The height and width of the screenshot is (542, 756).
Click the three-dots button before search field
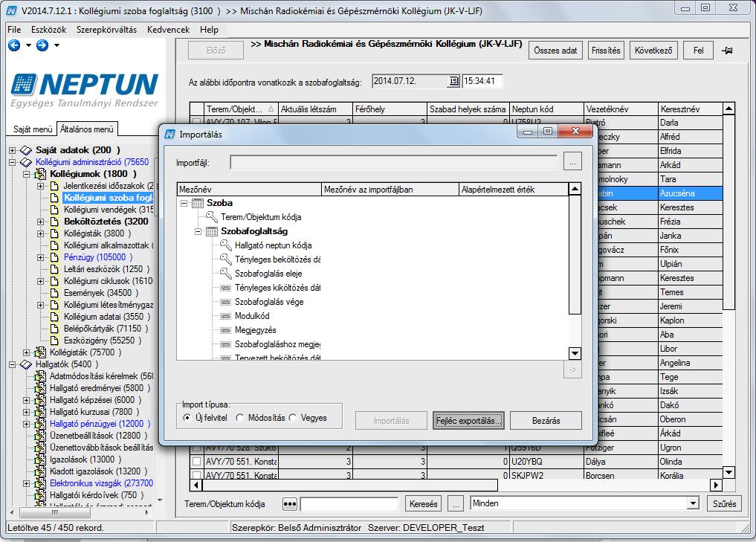point(289,504)
